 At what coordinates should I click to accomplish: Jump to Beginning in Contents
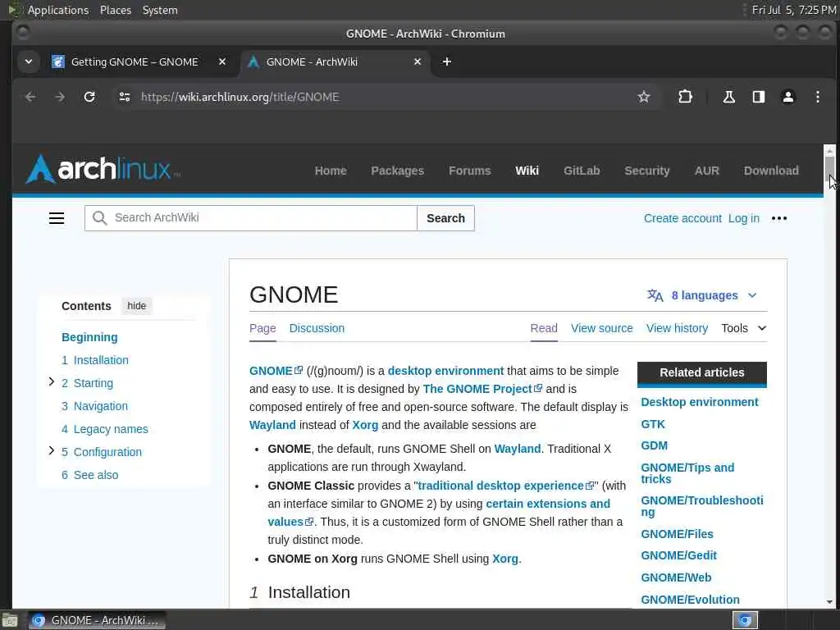(x=89, y=337)
